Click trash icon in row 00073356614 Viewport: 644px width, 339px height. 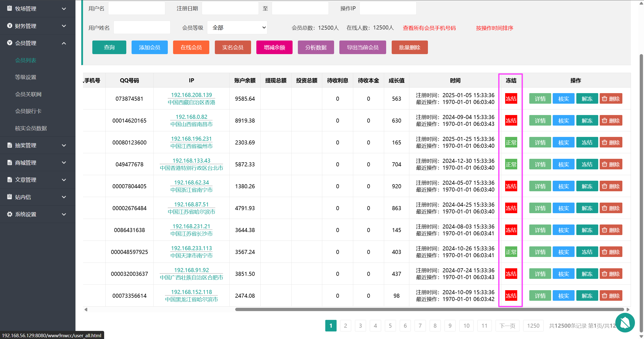605,296
